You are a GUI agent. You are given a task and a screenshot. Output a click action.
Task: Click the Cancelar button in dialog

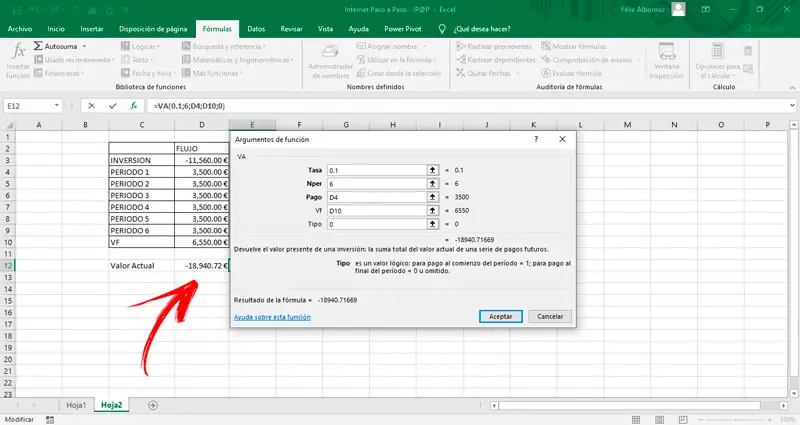(550, 316)
